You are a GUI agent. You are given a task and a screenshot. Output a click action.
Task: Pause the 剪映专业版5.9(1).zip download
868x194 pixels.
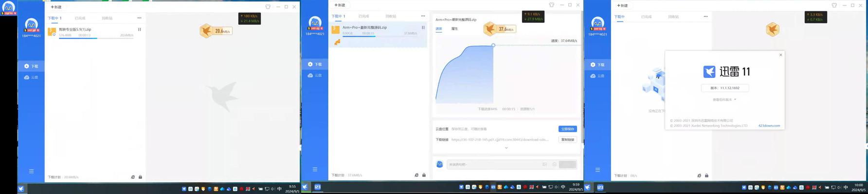[x=139, y=29]
